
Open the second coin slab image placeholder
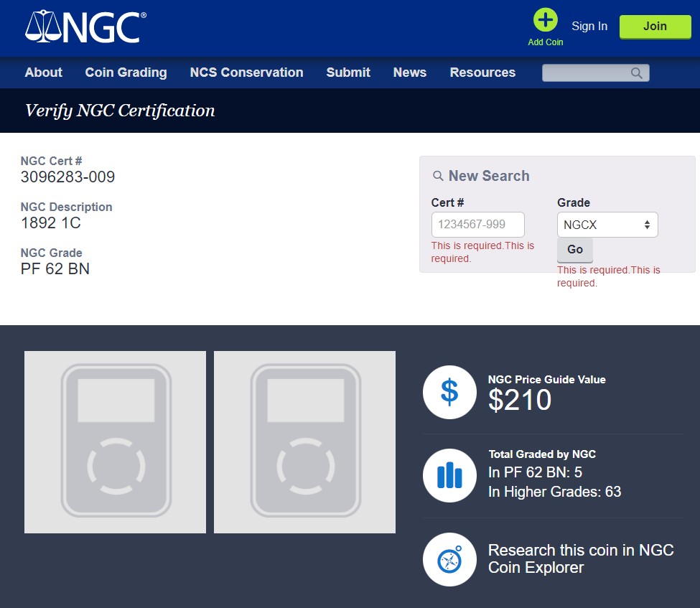click(x=304, y=442)
